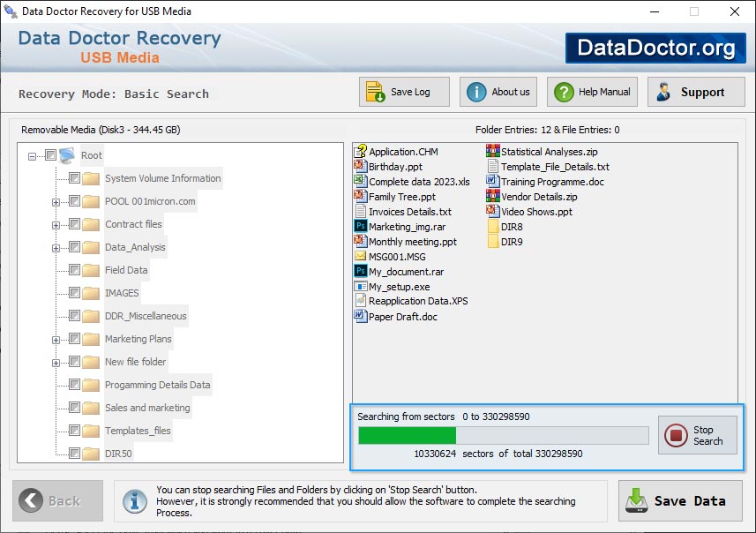Click the Support button

click(696, 92)
